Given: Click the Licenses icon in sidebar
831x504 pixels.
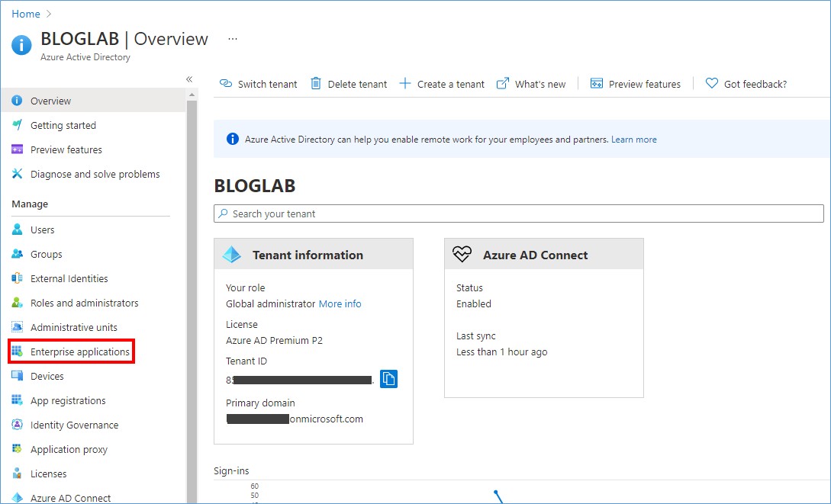Looking at the screenshot, I should (x=17, y=474).
